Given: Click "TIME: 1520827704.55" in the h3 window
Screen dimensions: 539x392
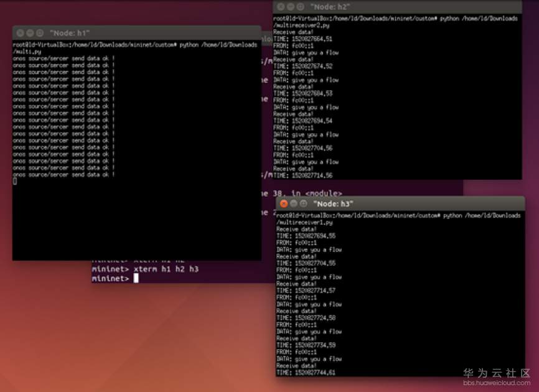Looking at the screenshot, I should [x=306, y=263].
